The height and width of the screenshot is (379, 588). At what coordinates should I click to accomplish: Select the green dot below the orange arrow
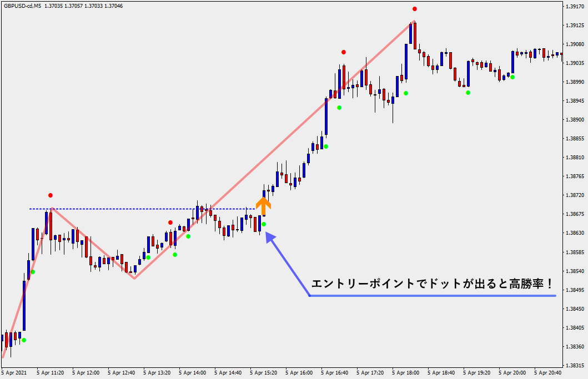pos(264,224)
